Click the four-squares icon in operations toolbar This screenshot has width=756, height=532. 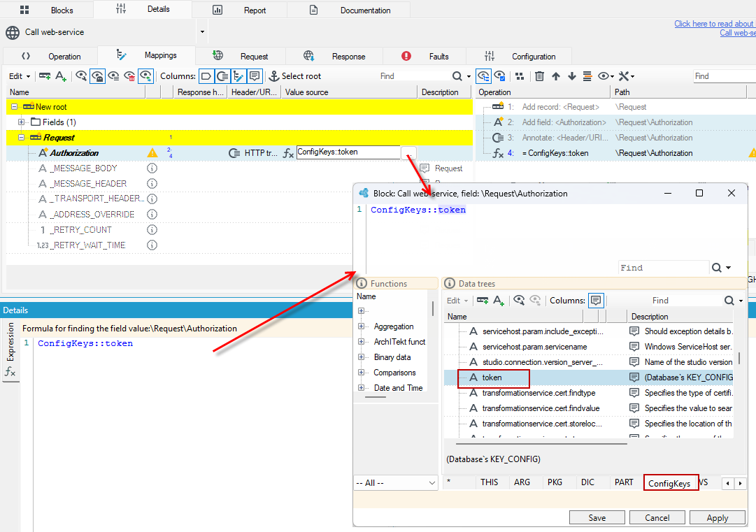tap(519, 76)
